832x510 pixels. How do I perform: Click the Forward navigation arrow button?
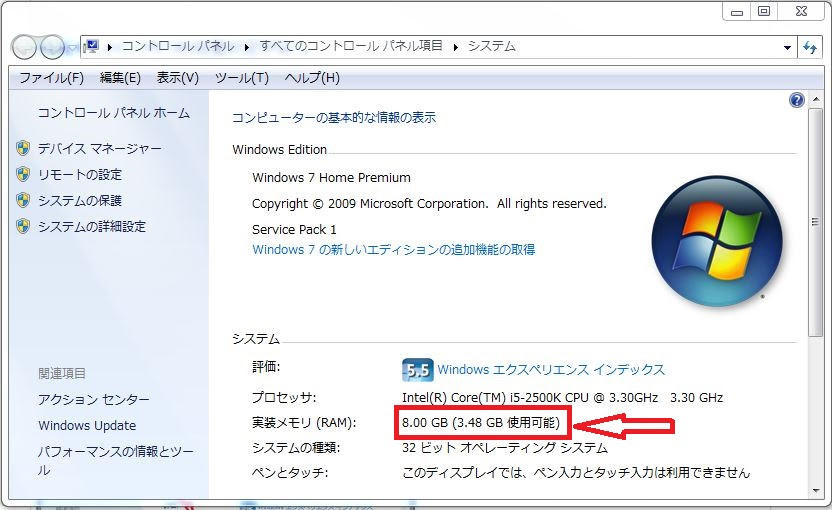coord(52,47)
